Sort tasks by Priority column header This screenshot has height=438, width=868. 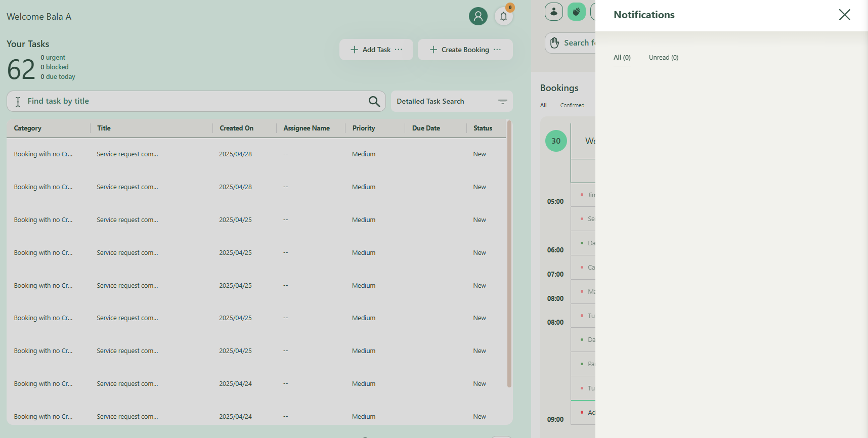point(363,128)
